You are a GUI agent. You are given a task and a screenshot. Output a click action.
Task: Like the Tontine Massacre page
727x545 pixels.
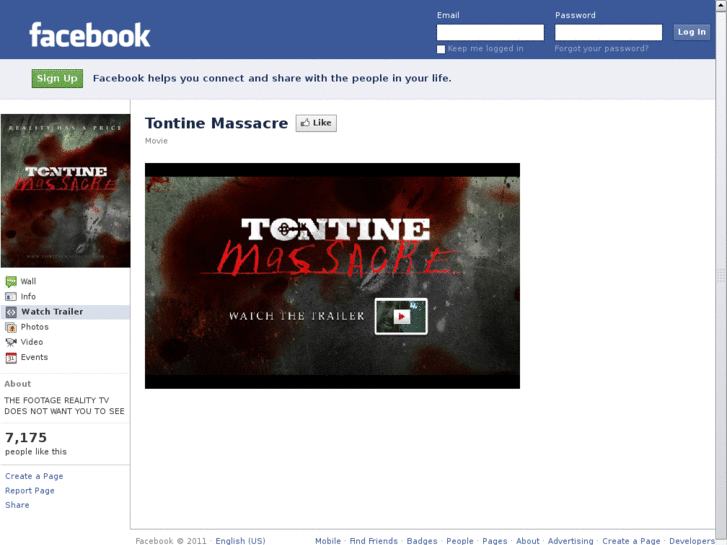point(316,123)
